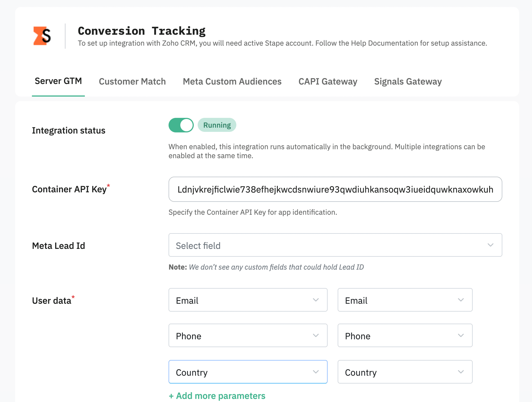Switch to the Server GTM tab
Image resolution: width=532 pixels, height=402 pixels.
point(58,81)
